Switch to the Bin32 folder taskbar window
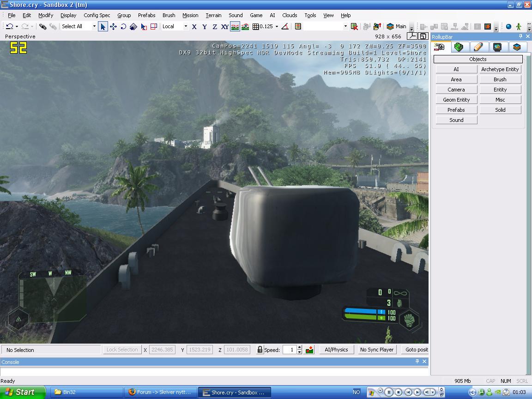The width and height of the screenshot is (532, 399). [86, 392]
